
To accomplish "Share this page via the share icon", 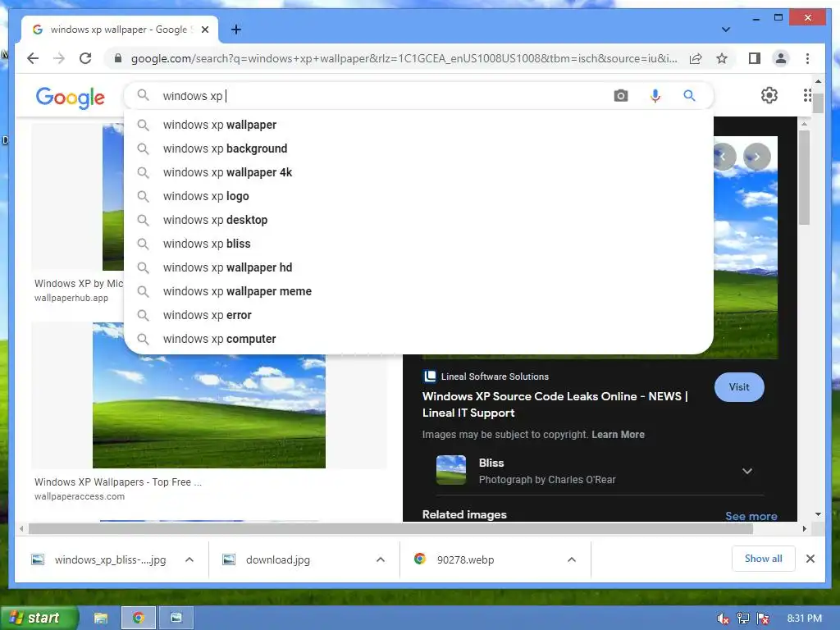I will point(696,58).
